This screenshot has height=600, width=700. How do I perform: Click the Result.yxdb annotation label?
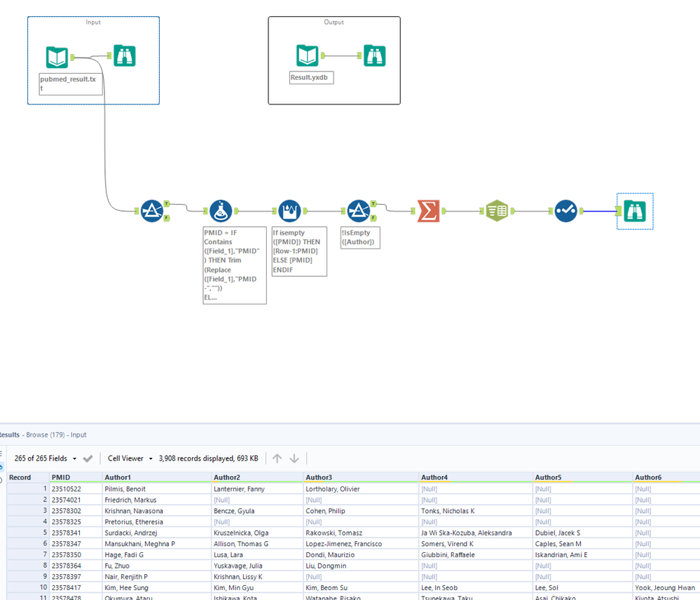(311, 77)
